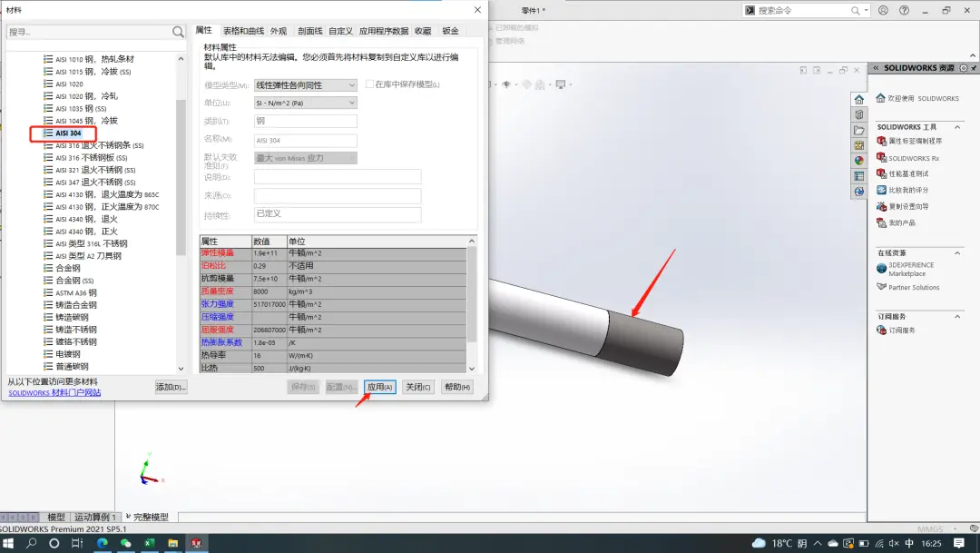Click the command search box

pos(802,11)
